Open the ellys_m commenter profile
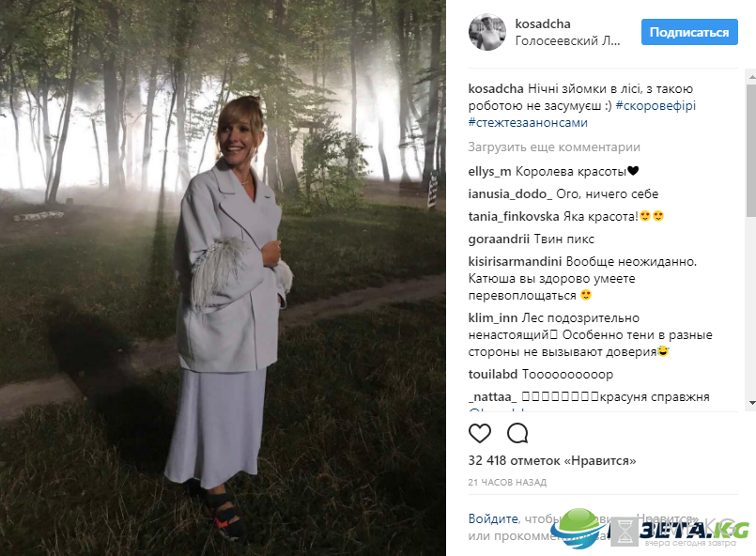This screenshot has width=756, height=556. [x=489, y=171]
